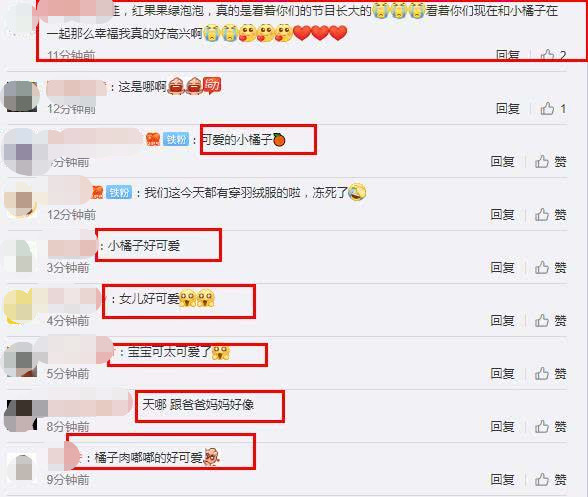Reply to 橘子肉嘟嘟的好可爱 comment
This screenshot has width=588, height=497.
tap(502, 479)
